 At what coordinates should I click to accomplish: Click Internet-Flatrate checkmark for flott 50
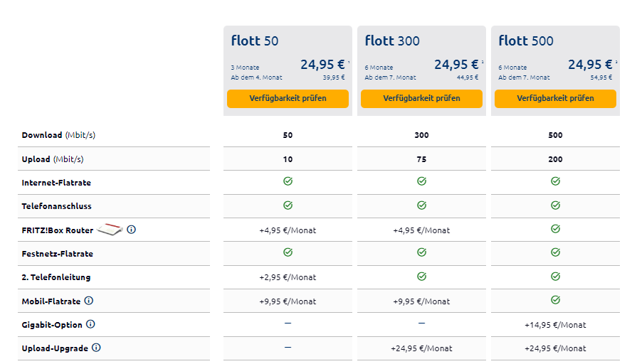coord(288,182)
